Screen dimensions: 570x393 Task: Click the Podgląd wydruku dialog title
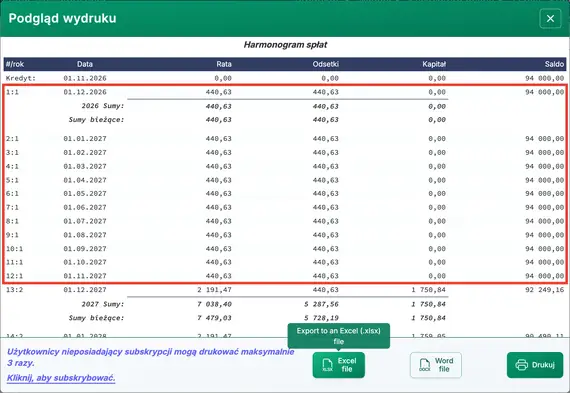(63, 18)
